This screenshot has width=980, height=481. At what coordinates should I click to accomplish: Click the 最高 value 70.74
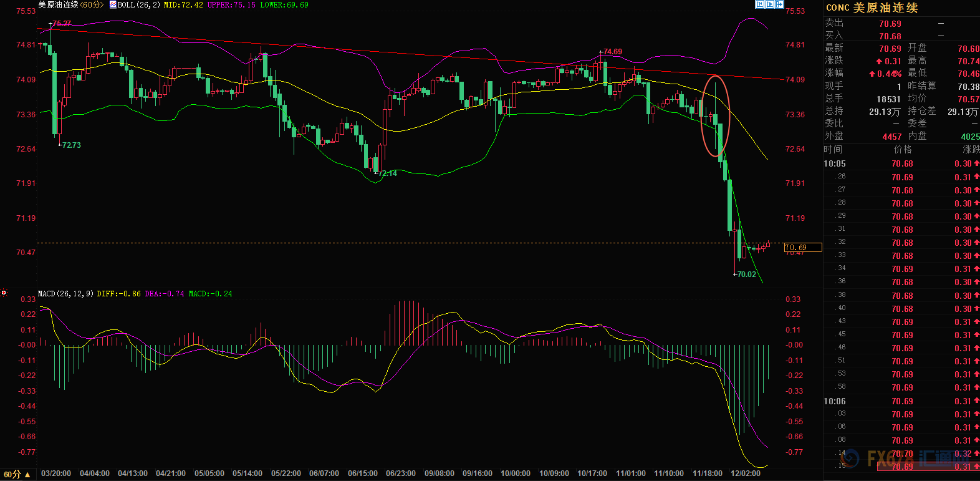969,61
